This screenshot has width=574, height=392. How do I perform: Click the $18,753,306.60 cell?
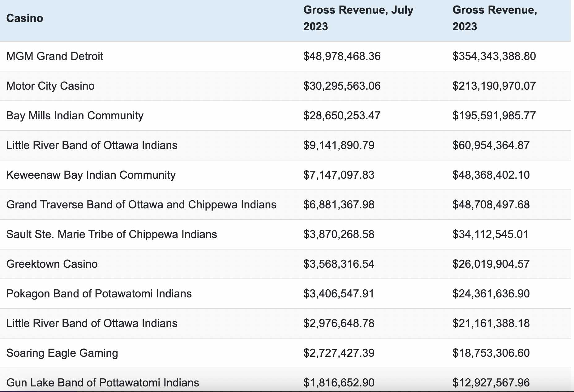point(491,353)
